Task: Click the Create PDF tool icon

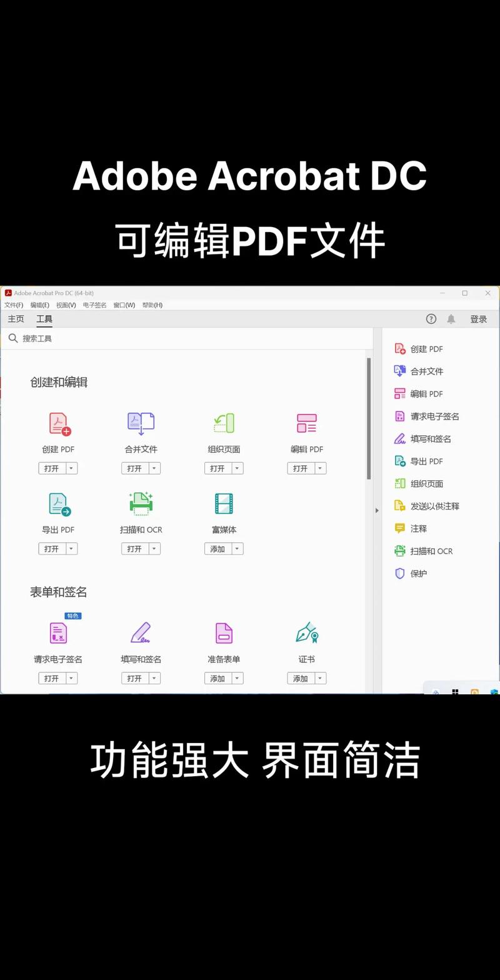Action: [59, 424]
